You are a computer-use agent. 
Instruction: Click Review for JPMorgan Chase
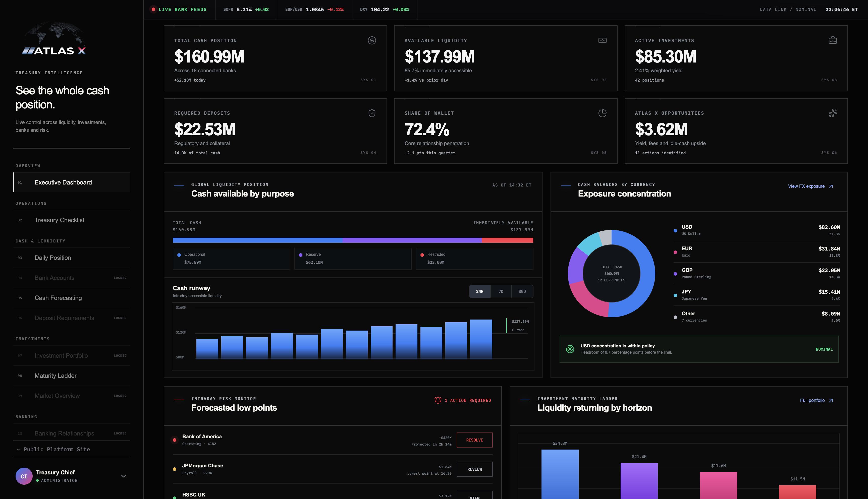[x=474, y=469]
